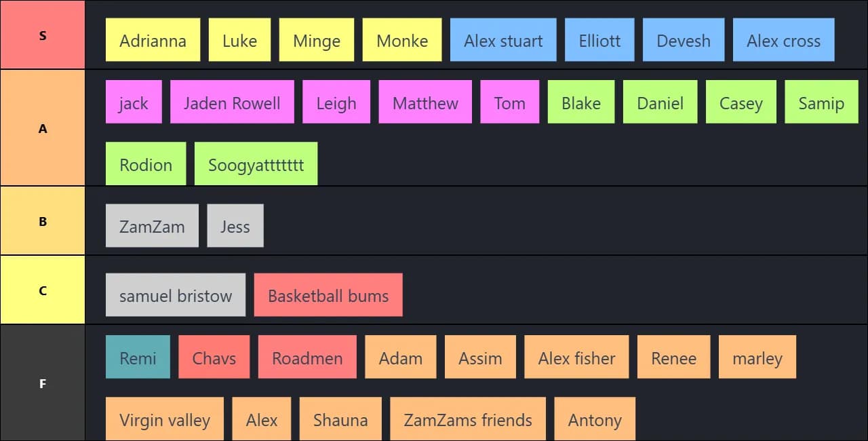Click the Virgin valley tile
This screenshot has width=868, height=441.
click(165, 419)
